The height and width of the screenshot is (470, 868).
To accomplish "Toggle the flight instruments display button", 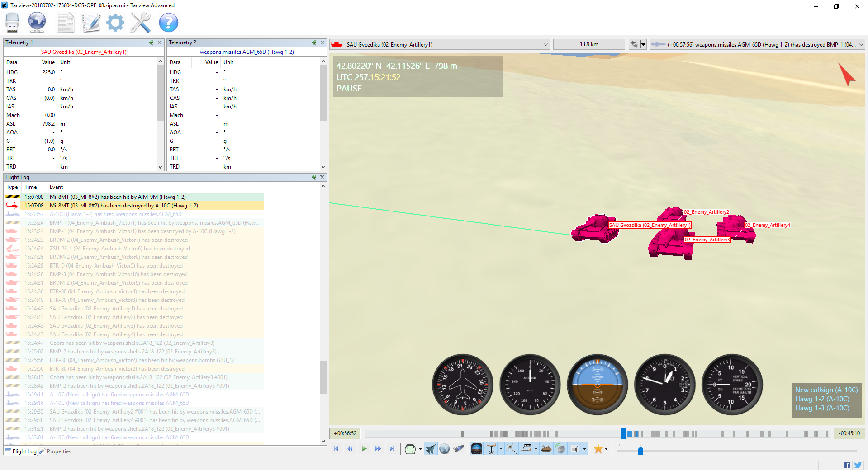I will (477, 449).
